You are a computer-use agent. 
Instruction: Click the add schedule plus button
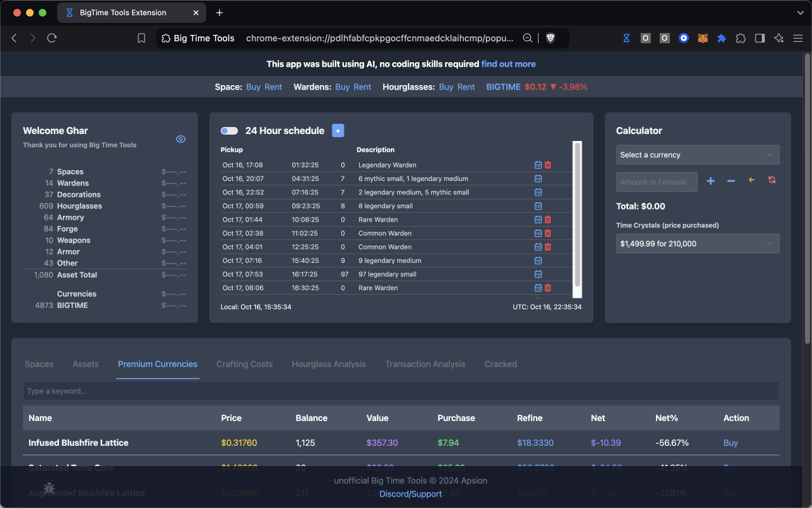(x=338, y=130)
